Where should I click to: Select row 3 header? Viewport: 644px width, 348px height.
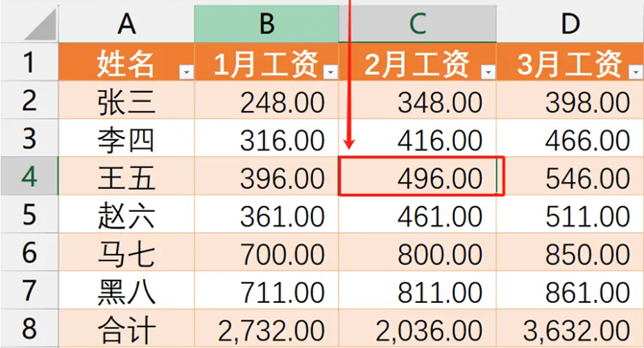click(x=29, y=138)
